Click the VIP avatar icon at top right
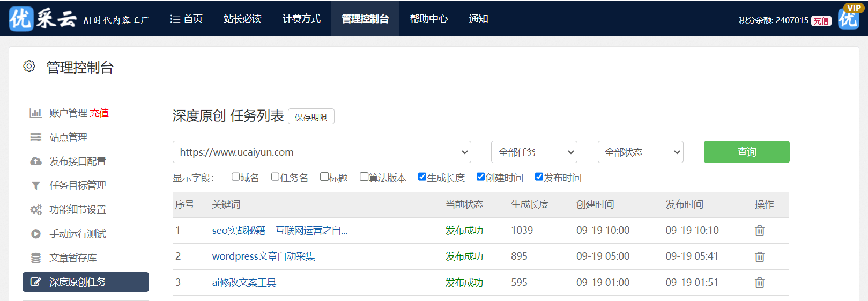868x301 pixels. [849, 18]
